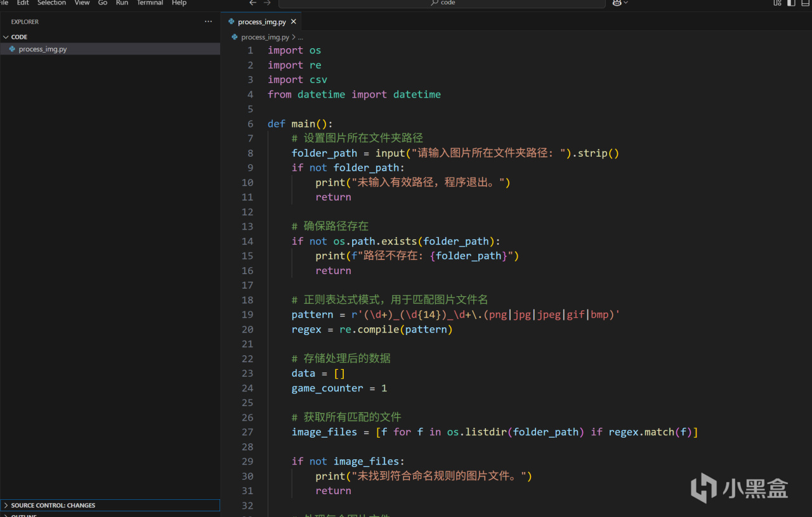Open the Copilot icon in the title bar

pos(617,3)
